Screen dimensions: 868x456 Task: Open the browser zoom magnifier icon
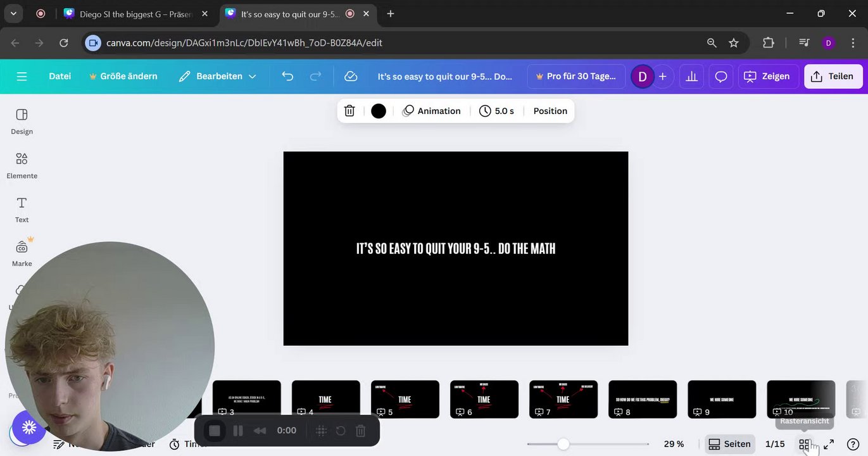coord(712,43)
